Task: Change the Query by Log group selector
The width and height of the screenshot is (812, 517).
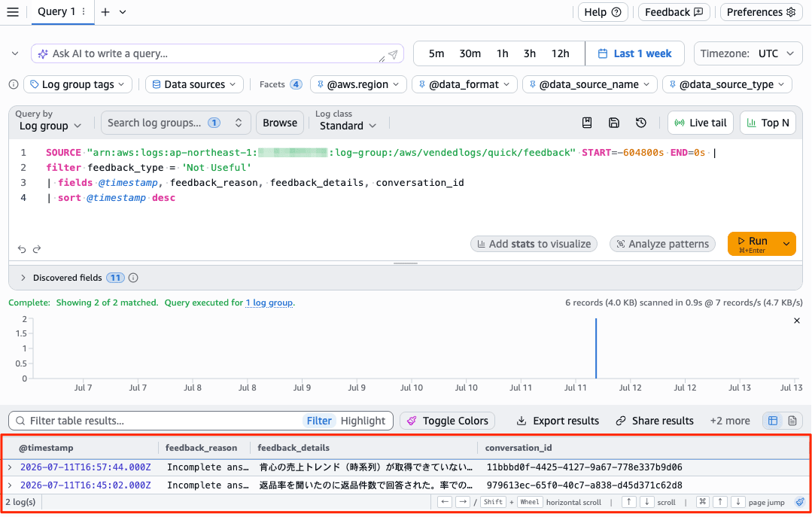Action: 50,126
